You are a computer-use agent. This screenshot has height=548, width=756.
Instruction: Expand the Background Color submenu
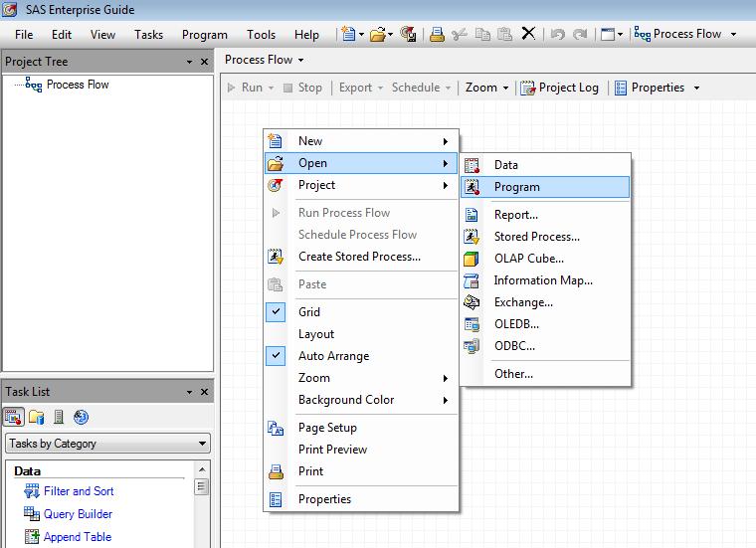point(361,400)
